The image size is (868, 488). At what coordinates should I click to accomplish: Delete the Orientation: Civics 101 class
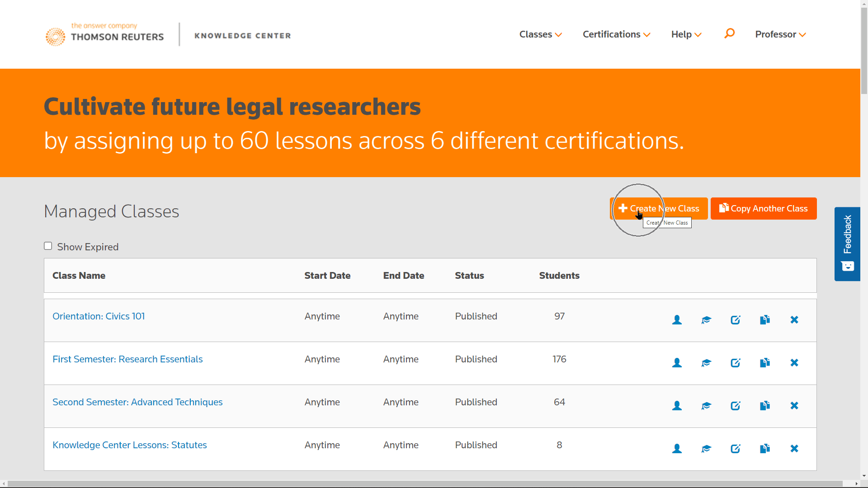click(794, 320)
